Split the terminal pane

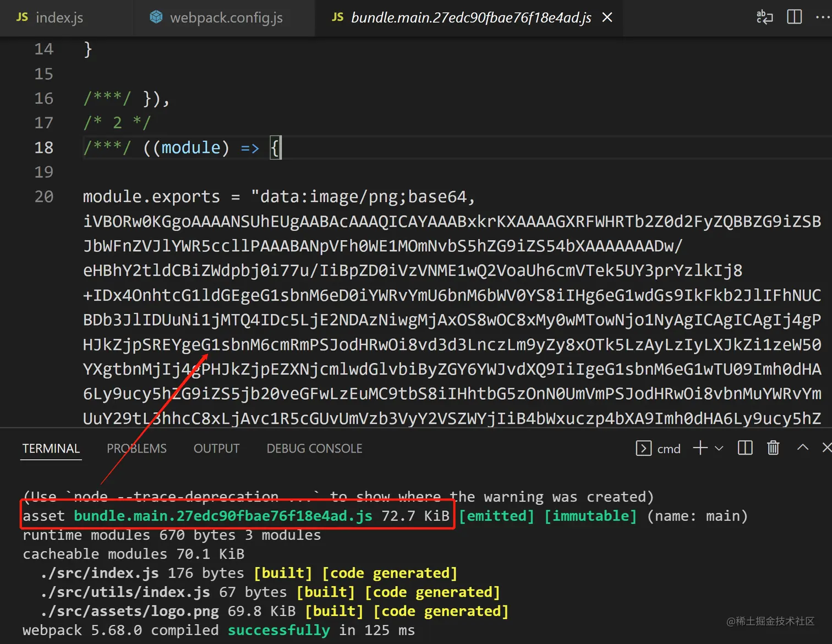tap(745, 448)
